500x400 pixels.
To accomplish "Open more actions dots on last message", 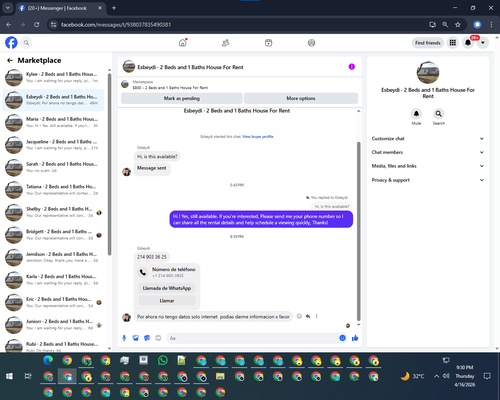I will pyautogui.click(x=316, y=316).
